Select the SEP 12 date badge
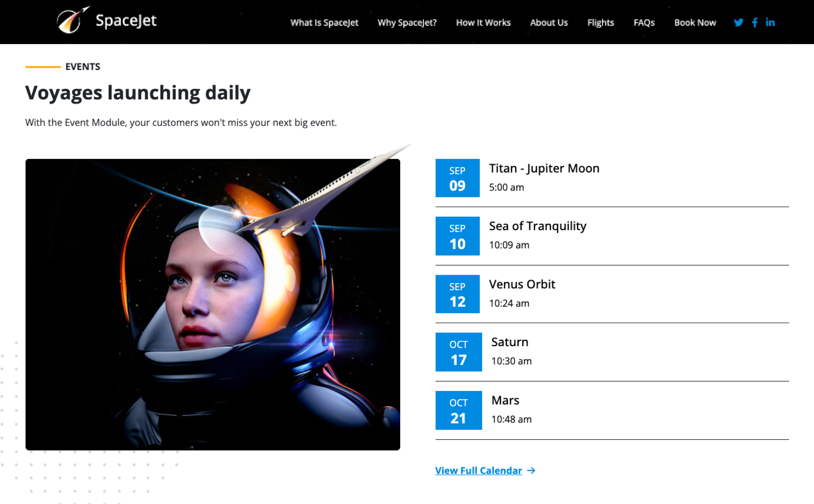Viewport: 814px width, 504px height. pyautogui.click(x=457, y=294)
